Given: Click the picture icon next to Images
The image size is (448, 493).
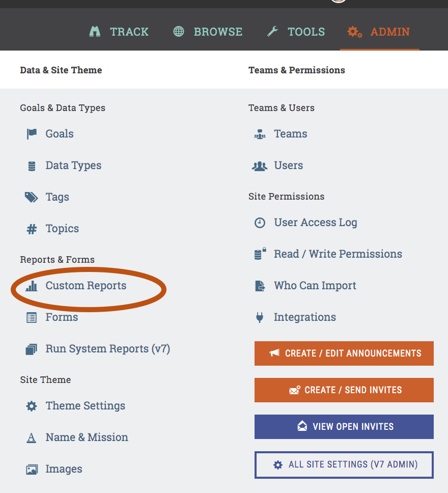Looking at the screenshot, I should tap(32, 469).
